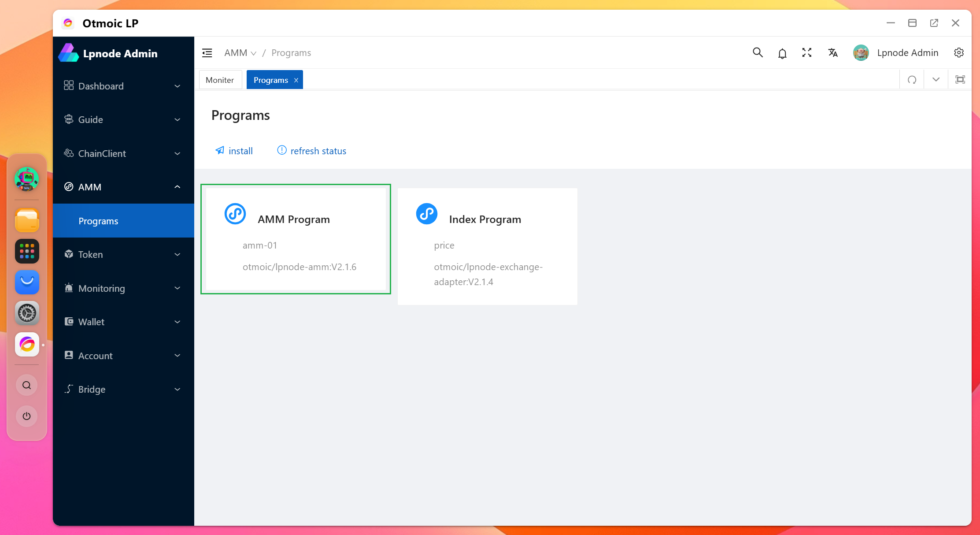Open settings via gear icon
Viewport: 980px width, 535px height.
(959, 52)
